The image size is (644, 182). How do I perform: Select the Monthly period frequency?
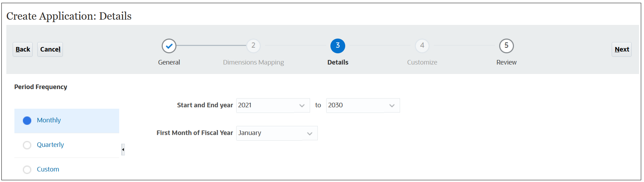[x=27, y=121]
